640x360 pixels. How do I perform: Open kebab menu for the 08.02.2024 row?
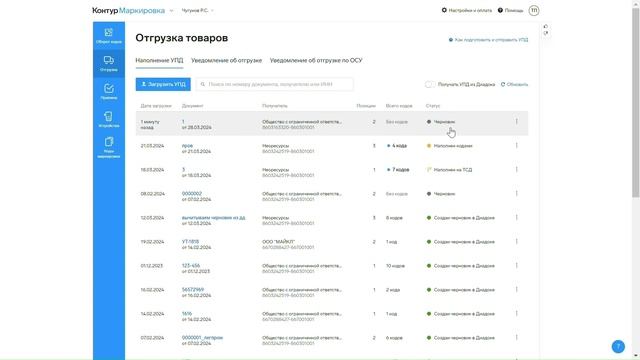516,193
